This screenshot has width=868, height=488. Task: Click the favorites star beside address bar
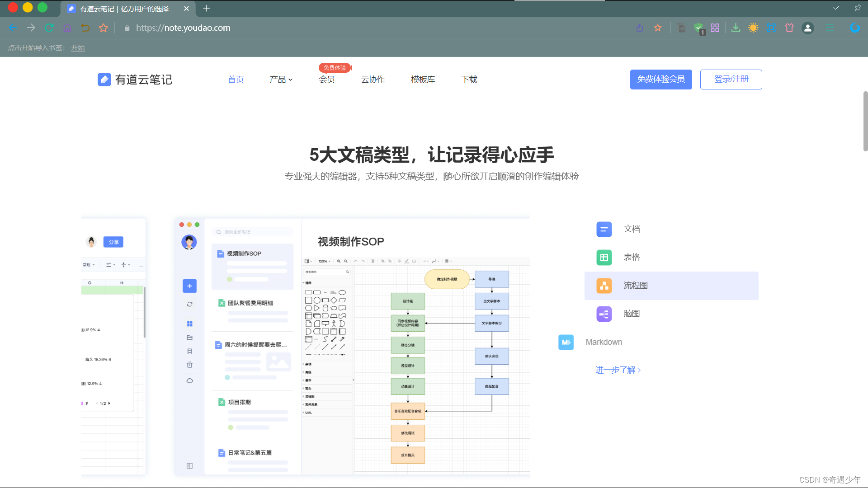[104, 28]
